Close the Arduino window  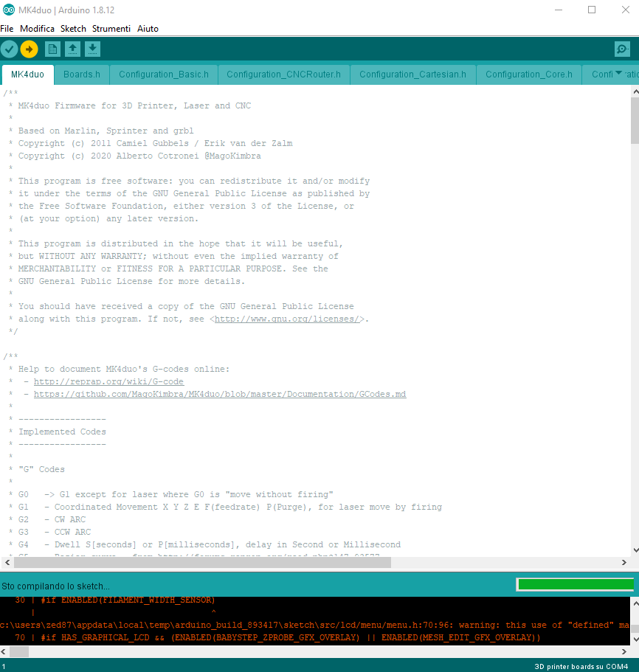[626, 10]
